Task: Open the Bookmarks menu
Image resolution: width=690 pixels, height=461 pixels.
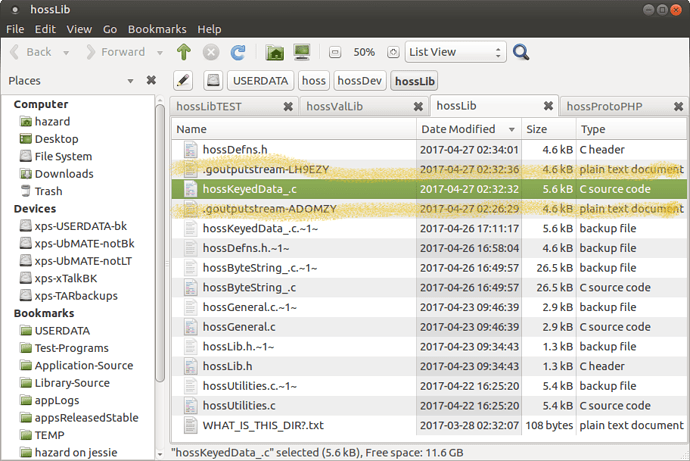Action: coord(155,30)
